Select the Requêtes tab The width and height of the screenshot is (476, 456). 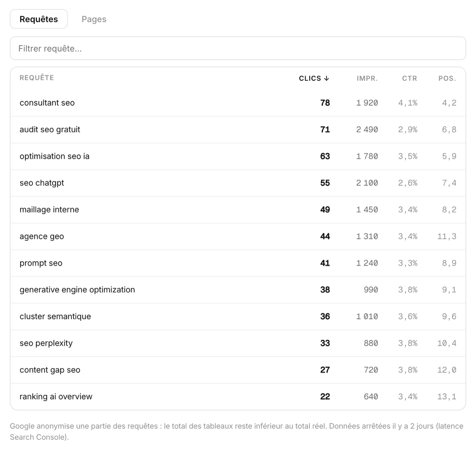click(x=39, y=19)
